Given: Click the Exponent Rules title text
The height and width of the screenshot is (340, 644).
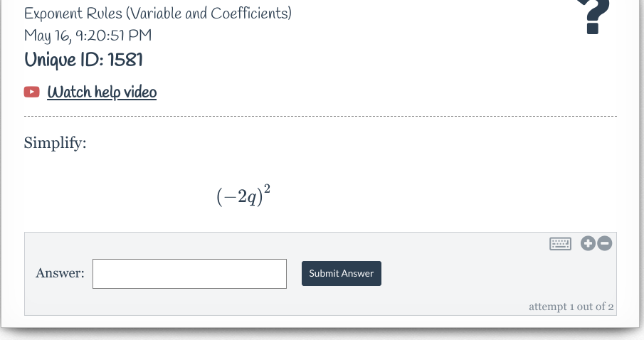Looking at the screenshot, I should tap(157, 14).
